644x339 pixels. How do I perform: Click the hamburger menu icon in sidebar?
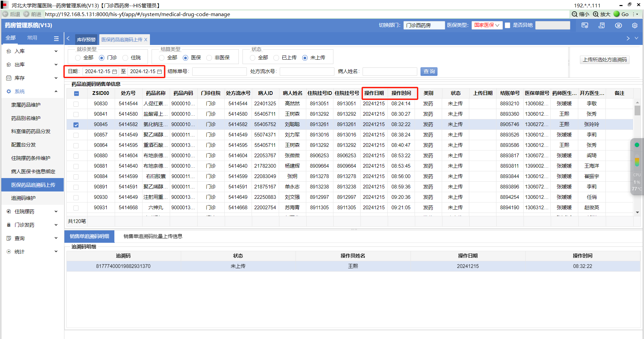coord(56,39)
